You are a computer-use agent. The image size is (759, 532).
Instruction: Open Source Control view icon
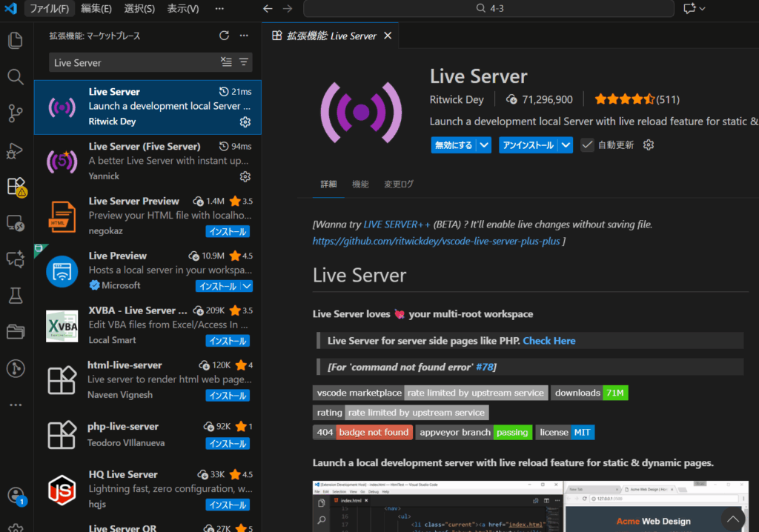coord(16,113)
